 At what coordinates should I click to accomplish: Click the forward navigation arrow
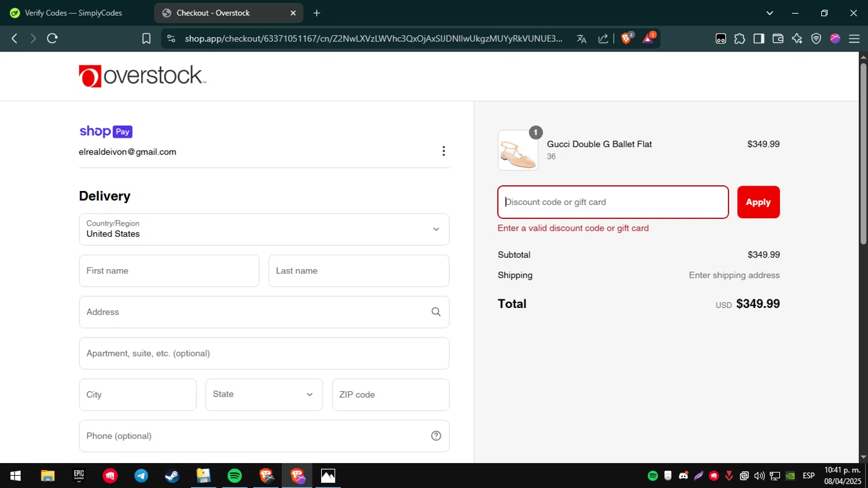[x=33, y=39]
